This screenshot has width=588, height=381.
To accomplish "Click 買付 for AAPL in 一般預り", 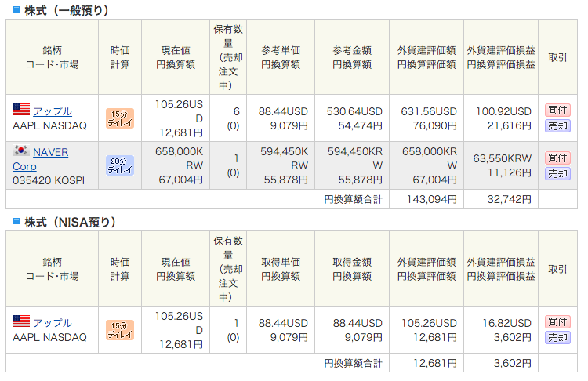I will point(557,111).
